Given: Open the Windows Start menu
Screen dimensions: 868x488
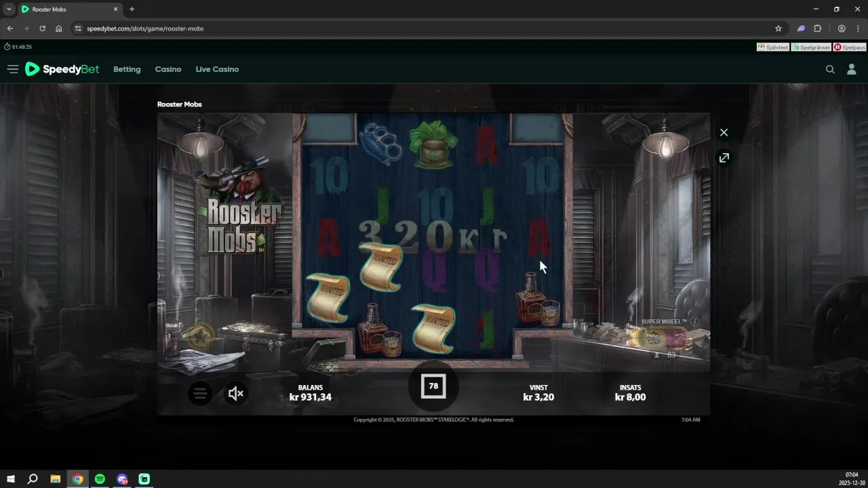Looking at the screenshot, I should pos(11,479).
